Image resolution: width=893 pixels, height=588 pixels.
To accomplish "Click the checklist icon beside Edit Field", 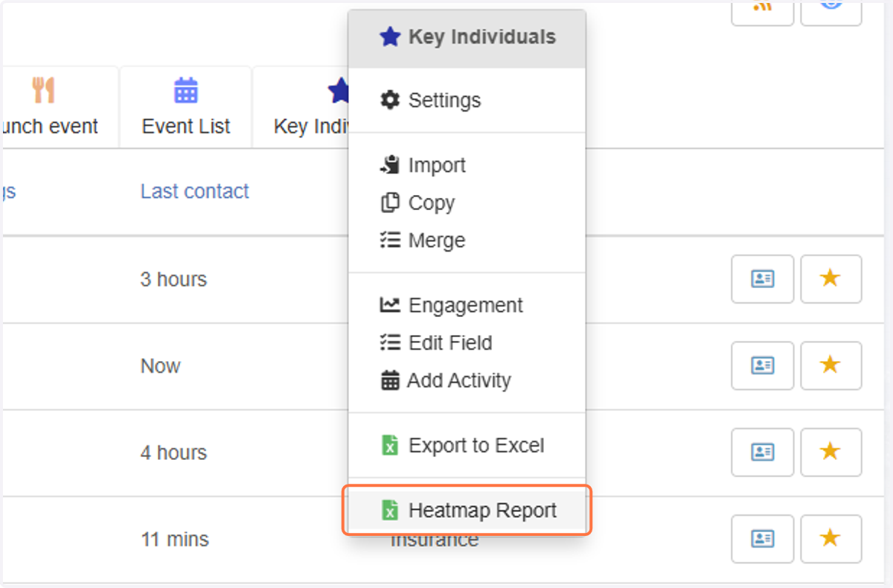I will click(390, 342).
